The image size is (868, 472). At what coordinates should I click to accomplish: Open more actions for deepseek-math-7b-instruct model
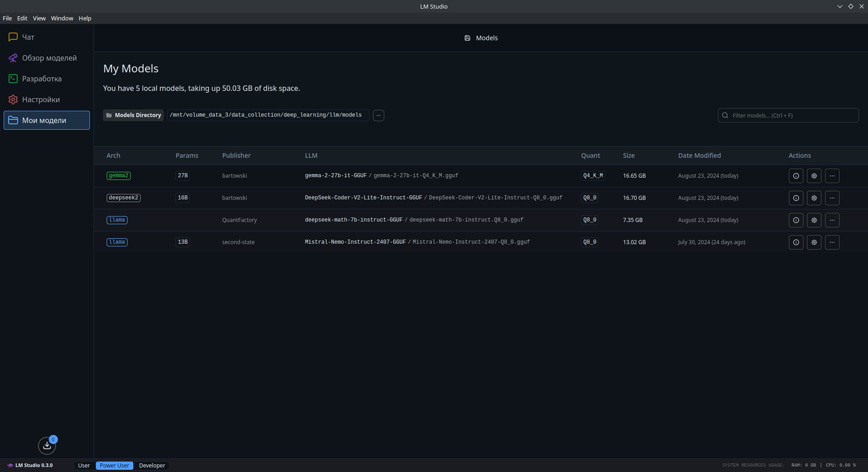pyautogui.click(x=832, y=220)
